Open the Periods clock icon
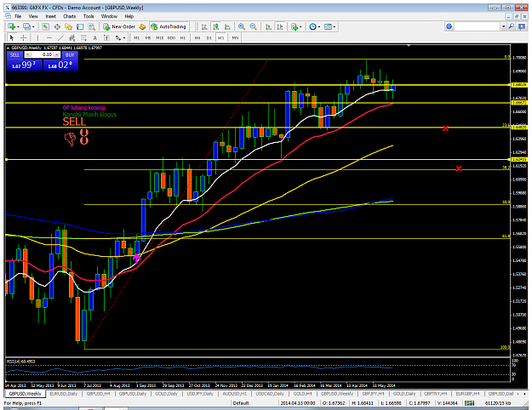 coord(312,26)
